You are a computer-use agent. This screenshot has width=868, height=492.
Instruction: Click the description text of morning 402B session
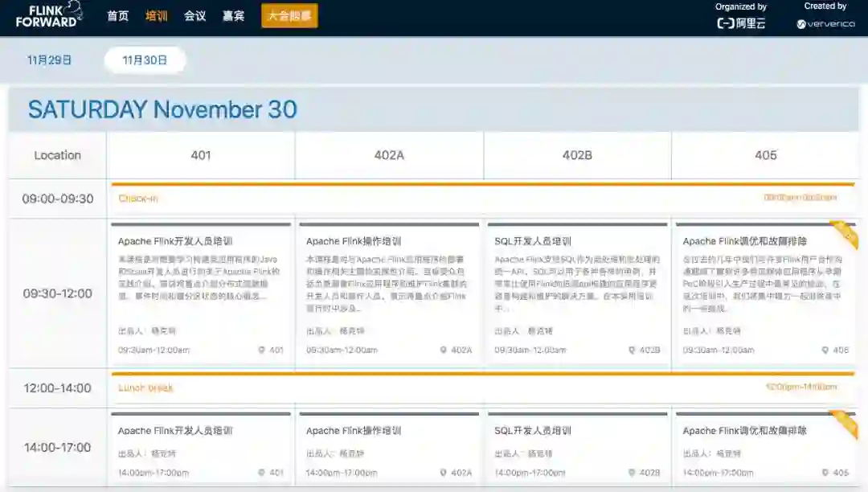coord(577,283)
